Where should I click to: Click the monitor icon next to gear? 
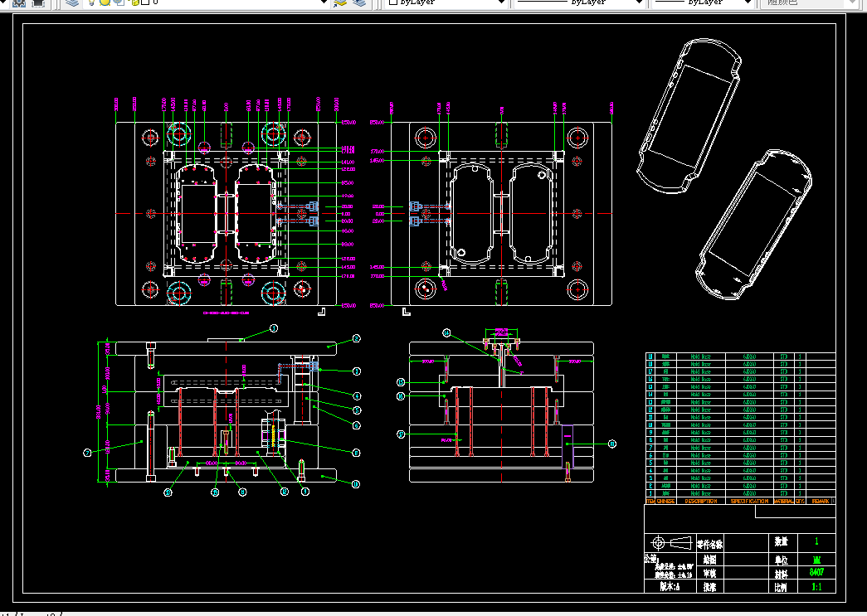coord(38,2)
